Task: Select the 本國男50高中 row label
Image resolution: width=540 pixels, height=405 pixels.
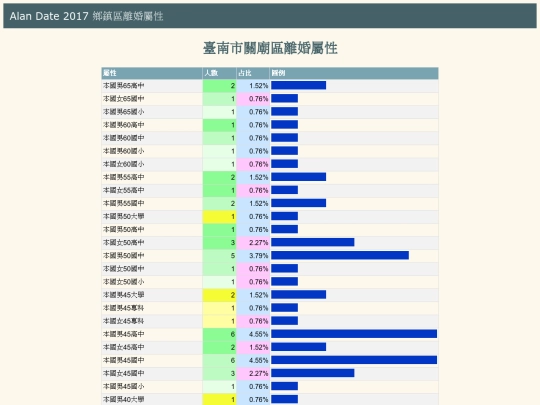Action: tap(124, 229)
